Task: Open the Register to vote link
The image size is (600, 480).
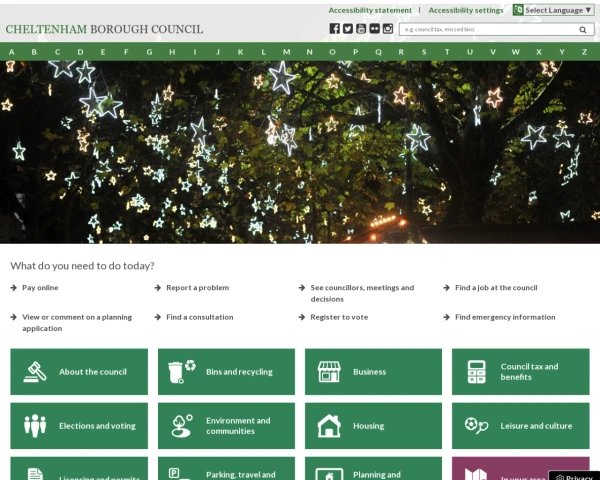Action: tap(339, 317)
